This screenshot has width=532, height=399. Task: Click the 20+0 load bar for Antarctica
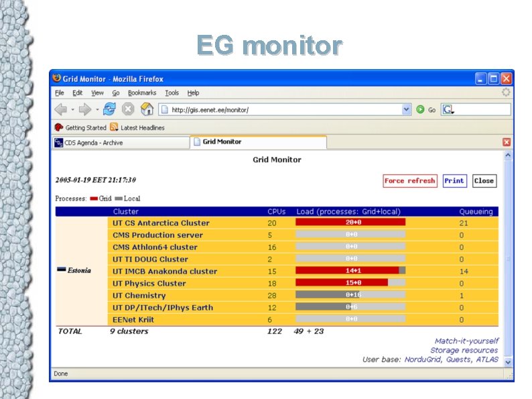pyautogui.click(x=350, y=222)
